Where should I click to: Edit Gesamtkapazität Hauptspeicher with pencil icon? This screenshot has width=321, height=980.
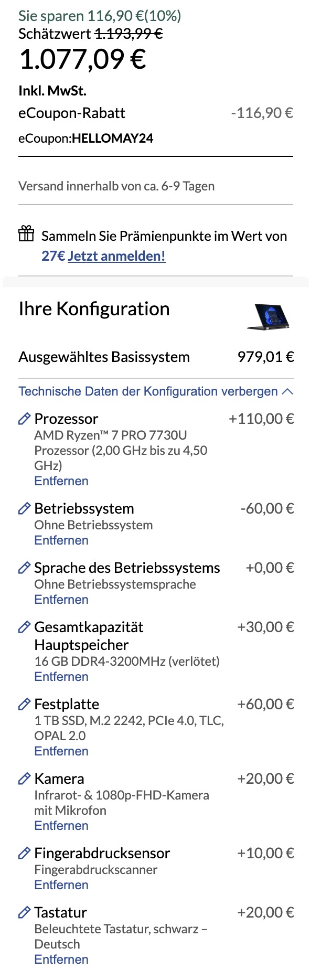pyautogui.click(x=24, y=627)
